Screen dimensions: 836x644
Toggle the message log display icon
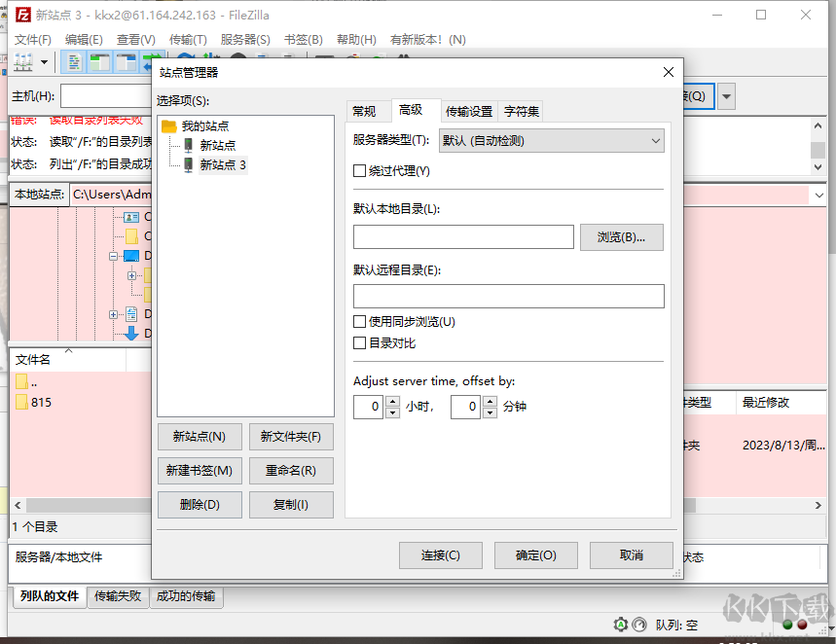pyautogui.click(x=74, y=62)
